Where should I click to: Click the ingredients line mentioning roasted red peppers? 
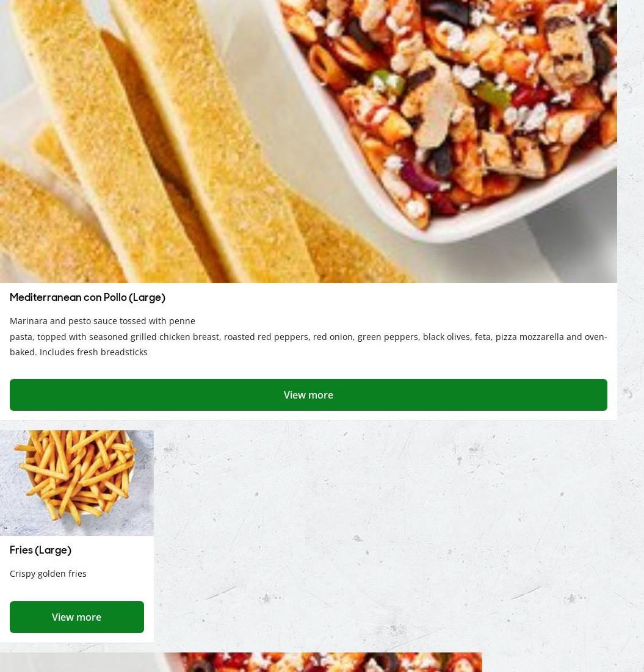308,337
